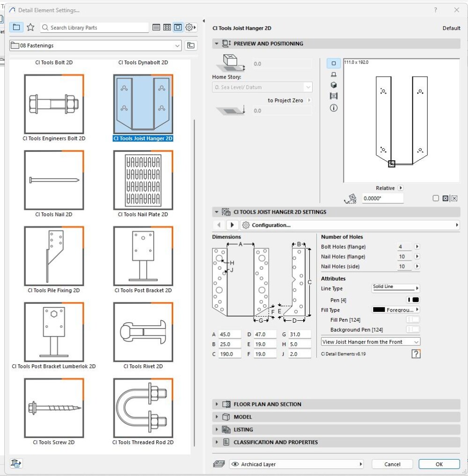Image resolution: width=468 pixels, height=476 pixels.
Task: Click the library settings gear icon
Action: click(190, 28)
